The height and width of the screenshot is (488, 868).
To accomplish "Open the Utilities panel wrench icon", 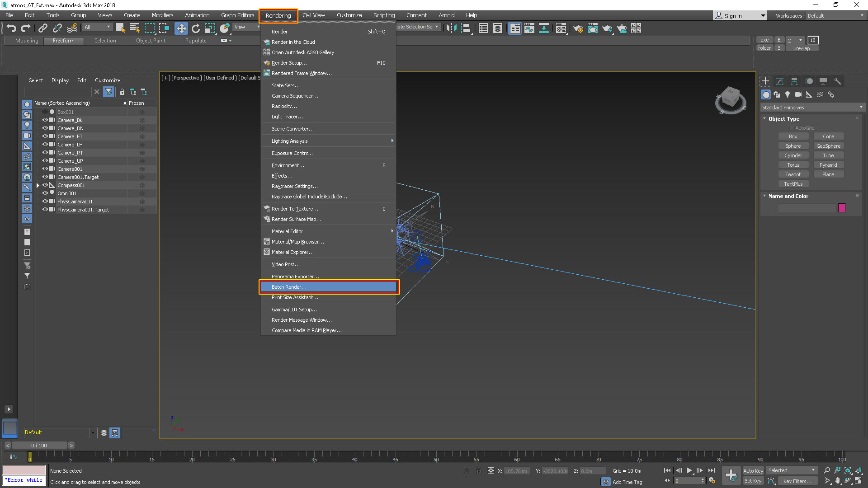I will (x=838, y=81).
